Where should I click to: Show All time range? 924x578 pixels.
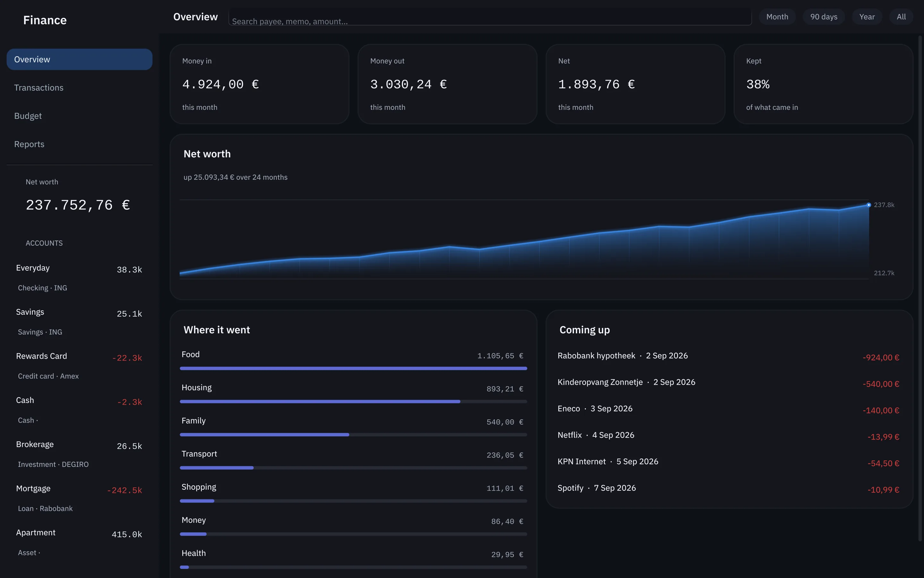point(901,17)
